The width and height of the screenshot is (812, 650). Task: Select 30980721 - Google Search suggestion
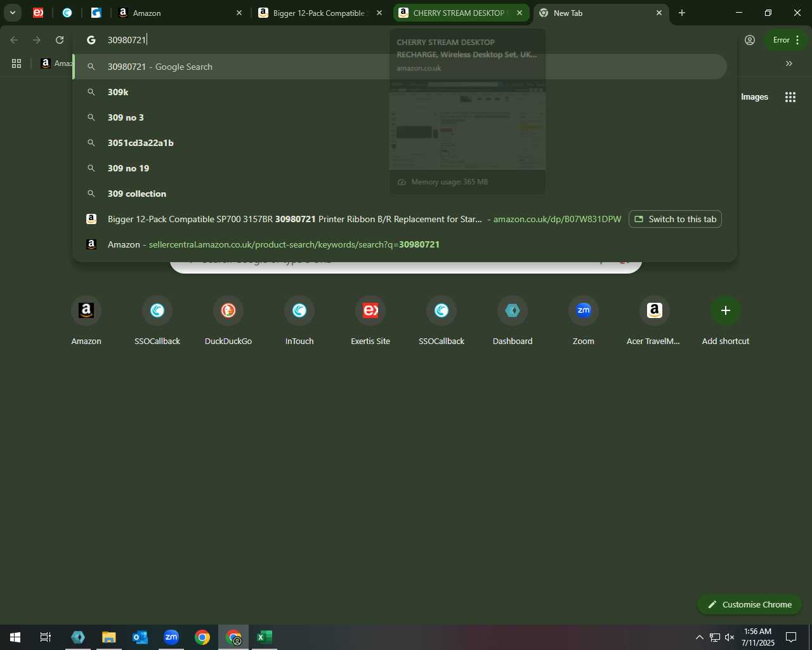pos(400,67)
